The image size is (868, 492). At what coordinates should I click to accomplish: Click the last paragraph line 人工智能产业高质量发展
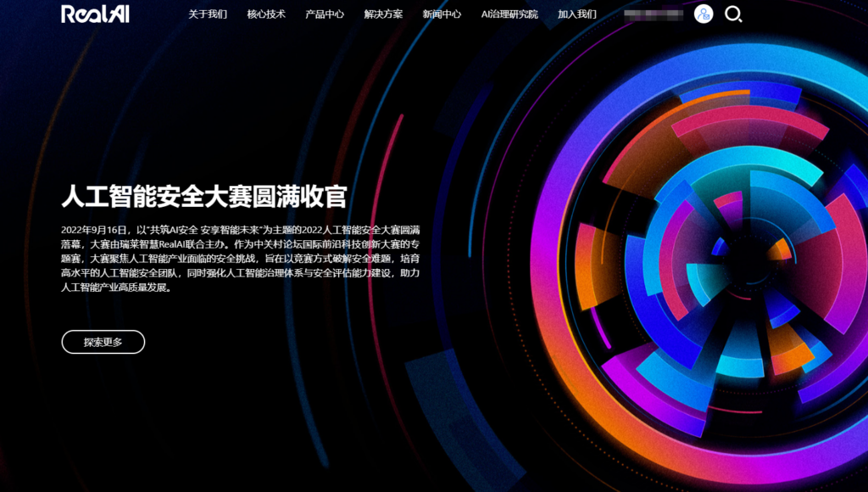point(116,288)
